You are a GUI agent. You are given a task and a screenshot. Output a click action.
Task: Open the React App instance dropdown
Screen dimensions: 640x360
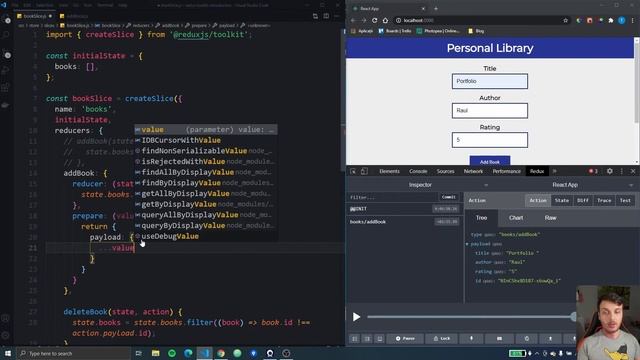pyautogui.click(x=565, y=185)
